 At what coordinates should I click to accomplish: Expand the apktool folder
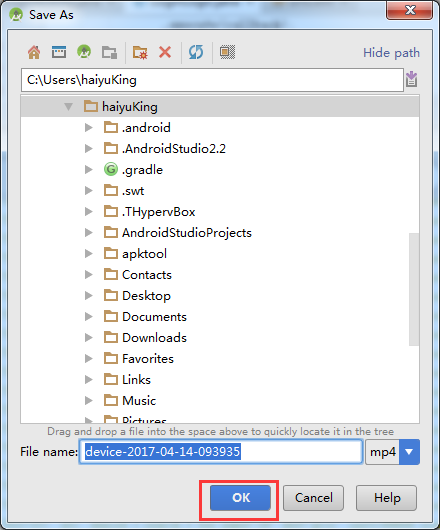[x=89, y=254]
